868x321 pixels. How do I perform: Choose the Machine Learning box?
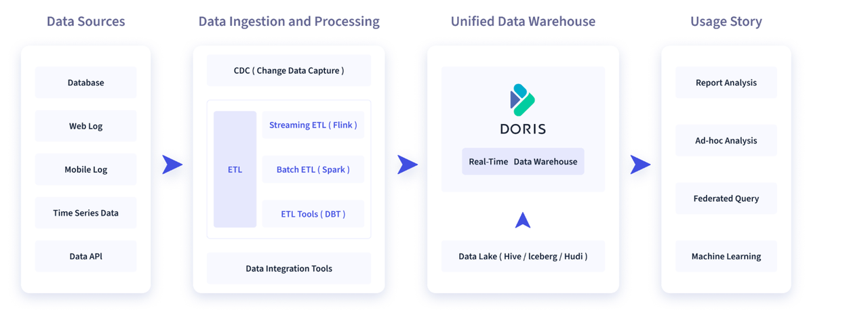point(726,256)
